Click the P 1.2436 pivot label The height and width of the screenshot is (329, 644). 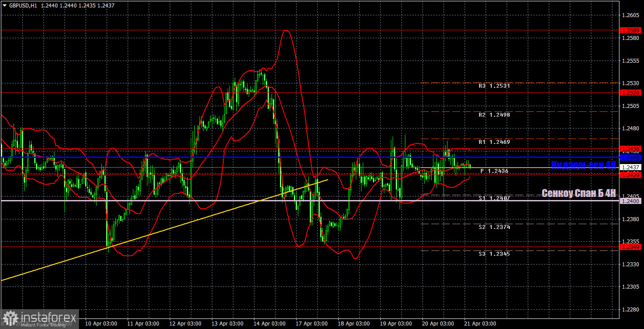point(494,171)
